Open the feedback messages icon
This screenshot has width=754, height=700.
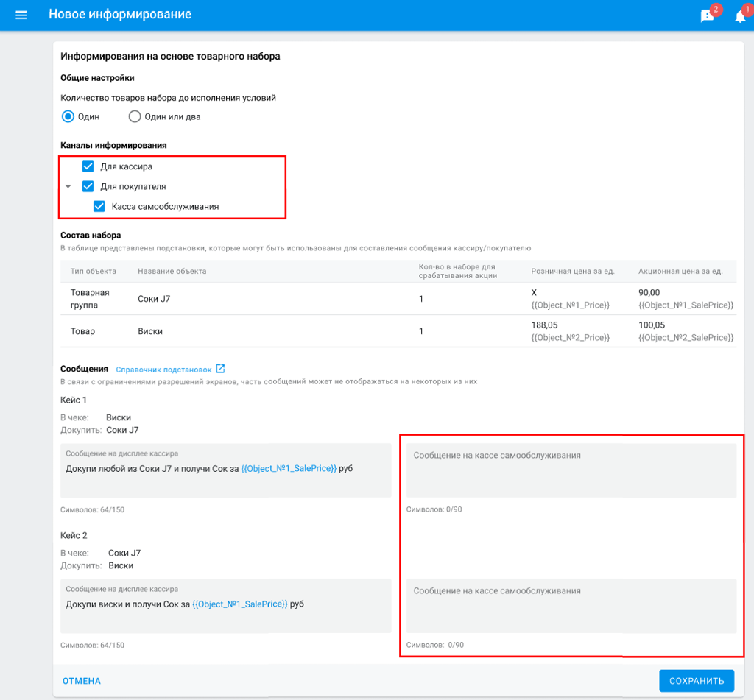tap(708, 16)
